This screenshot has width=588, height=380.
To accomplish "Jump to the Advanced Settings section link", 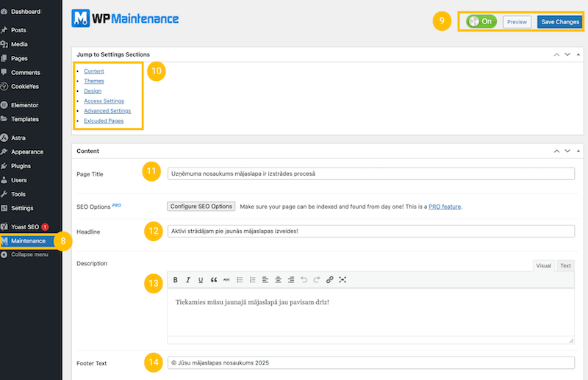I will (107, 111).
